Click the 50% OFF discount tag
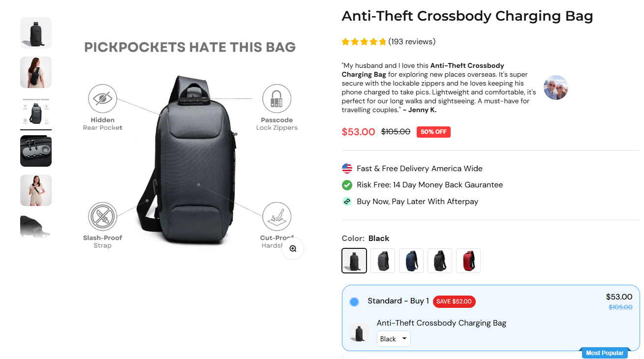The height and width of the screenshot is (359, 644). point(433,132)
